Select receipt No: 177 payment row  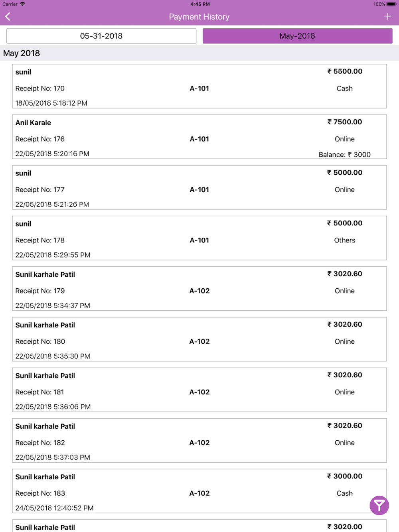(199, 187)
